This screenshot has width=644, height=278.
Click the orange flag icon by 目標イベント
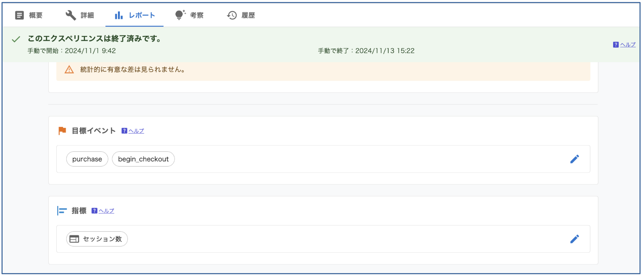[x=62, y=131]
